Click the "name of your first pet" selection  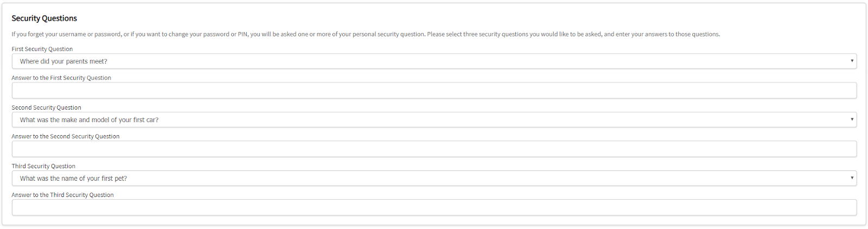(73, 179)
